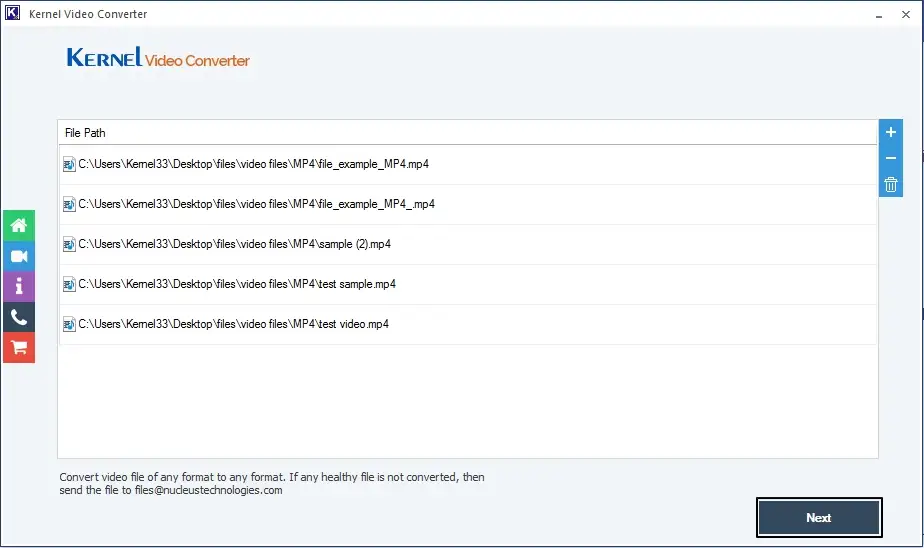The height and width of the screenshot is (548, 924).
Task: Open the blue video camera sidebar icon
Action: [x=19, y=256]
